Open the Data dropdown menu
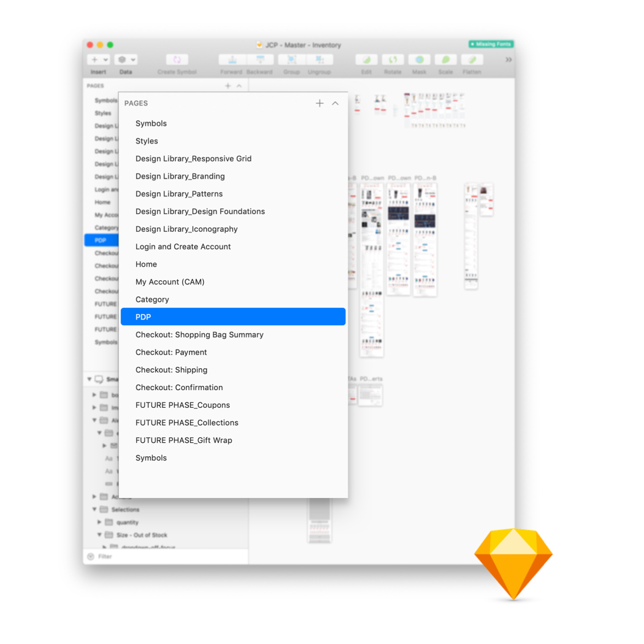644x644 pixels. click(132, 59)
